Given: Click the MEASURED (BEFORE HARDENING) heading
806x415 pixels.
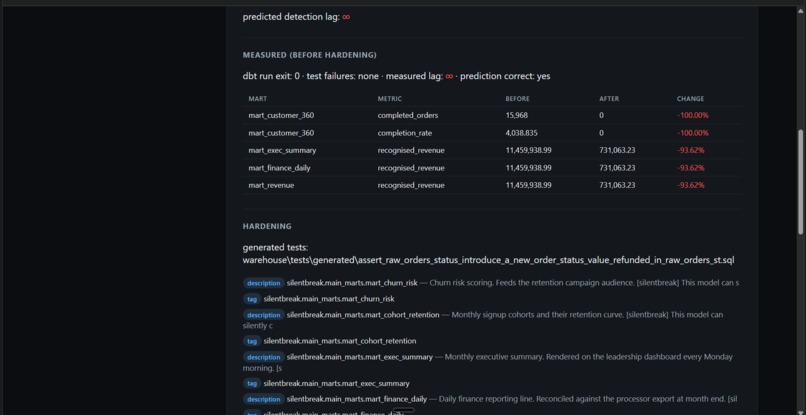Looking at the screenshot, I should 309,55.
